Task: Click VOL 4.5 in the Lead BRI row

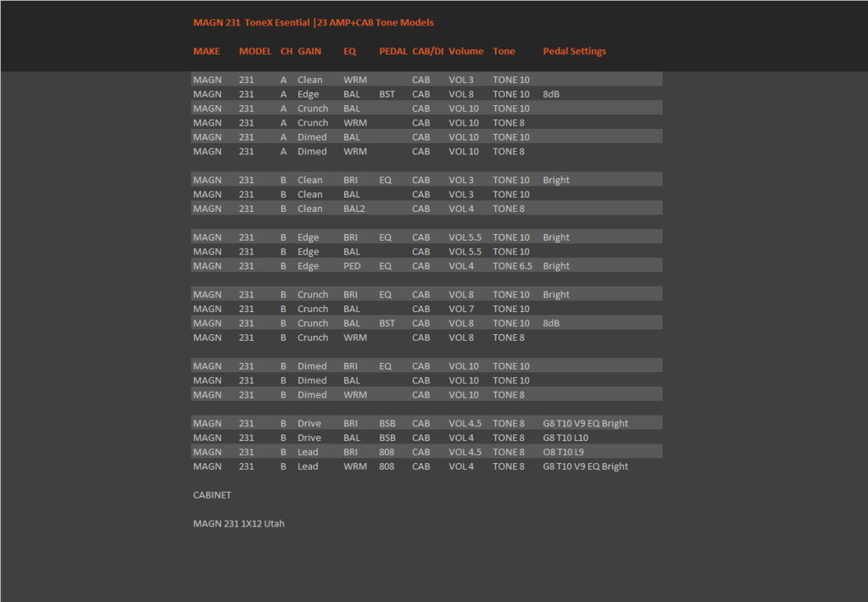Action: click(465, 452)
